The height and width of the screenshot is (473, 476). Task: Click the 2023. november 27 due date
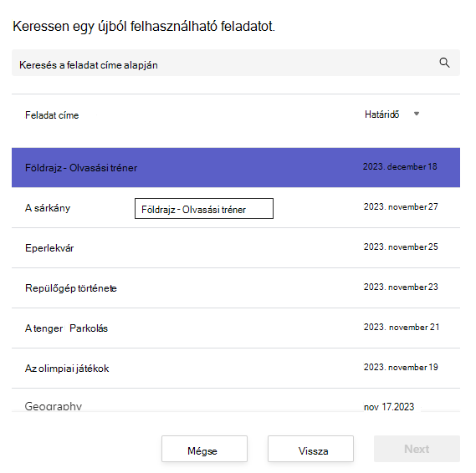[401, 206]
